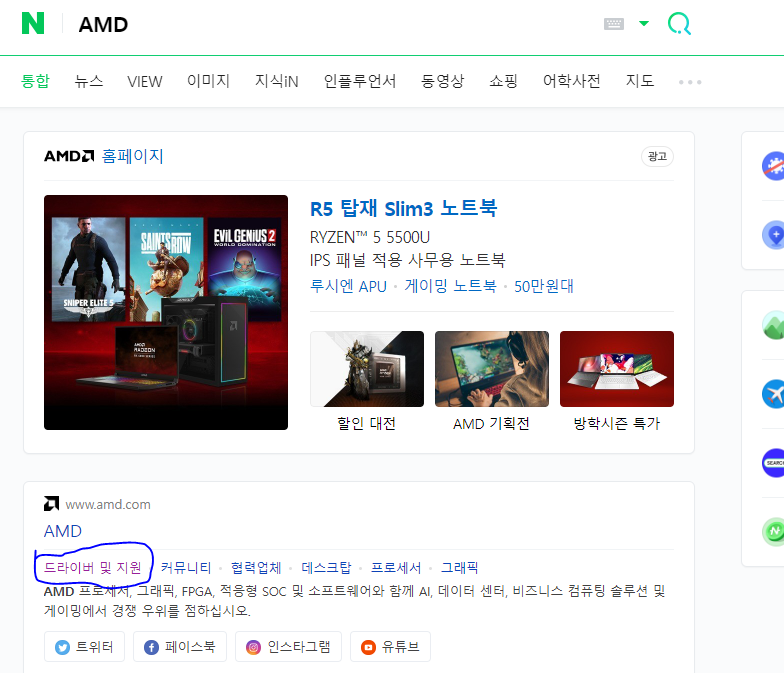The height and width of the screenshot is (673, 784).
Task: Open the 할인 대전 thumbnail
Action: [367, 369]
